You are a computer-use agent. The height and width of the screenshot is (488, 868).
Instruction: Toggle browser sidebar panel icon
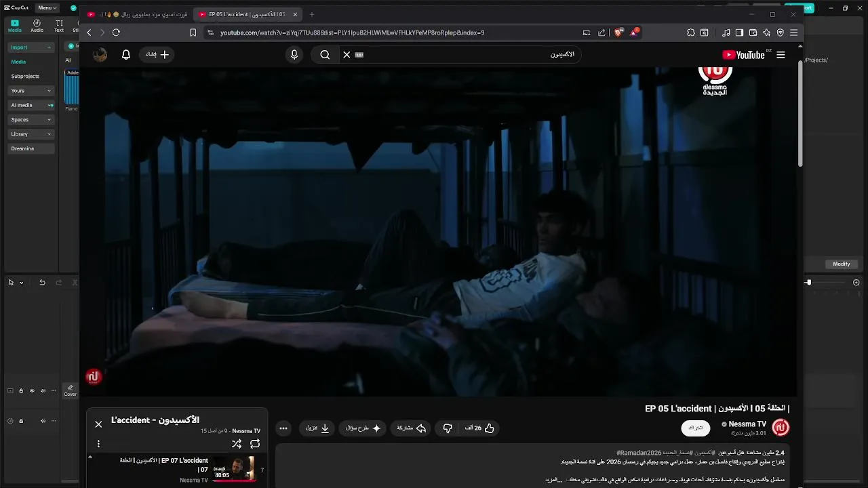coord(740,33)
